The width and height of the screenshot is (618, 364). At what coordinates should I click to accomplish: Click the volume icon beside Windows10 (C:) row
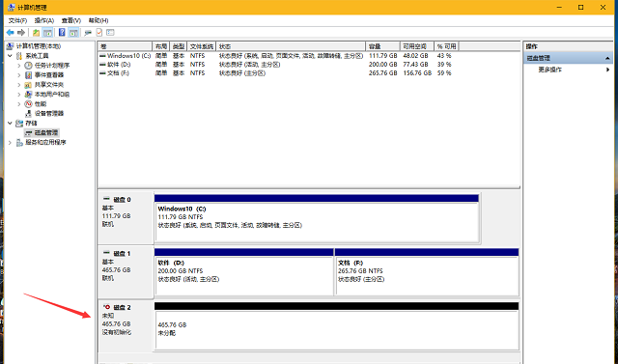coord(102,56)
